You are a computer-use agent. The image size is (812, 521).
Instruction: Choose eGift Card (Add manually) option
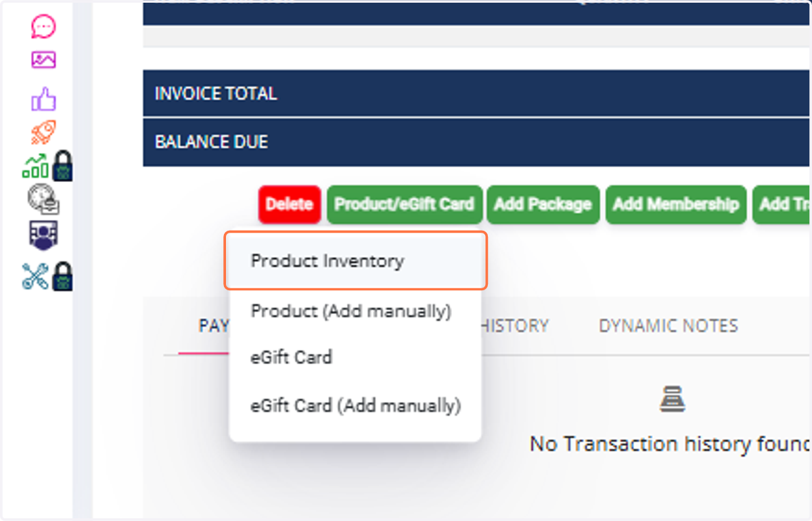(356, 406)
